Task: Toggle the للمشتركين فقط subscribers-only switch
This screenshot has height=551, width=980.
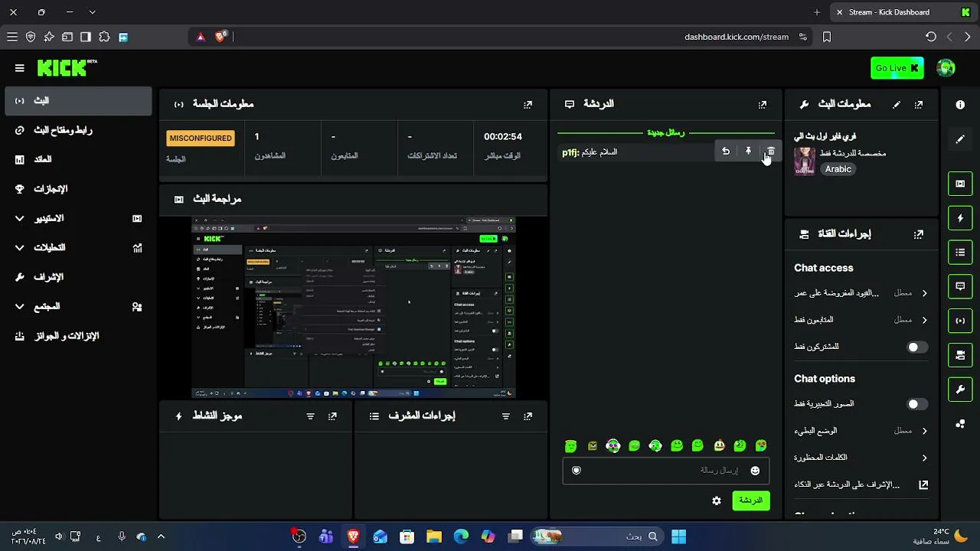Action: coord(917,347)
